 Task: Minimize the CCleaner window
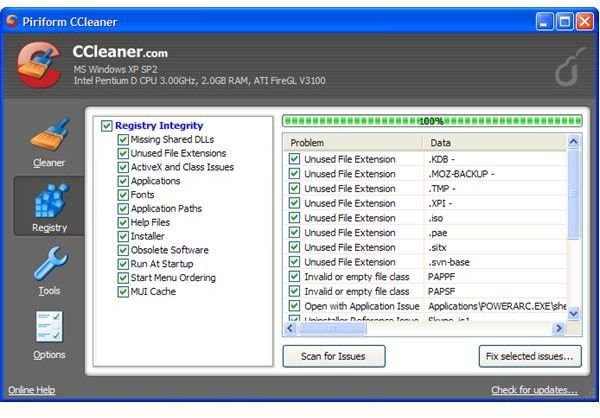[x=544, y=21]
